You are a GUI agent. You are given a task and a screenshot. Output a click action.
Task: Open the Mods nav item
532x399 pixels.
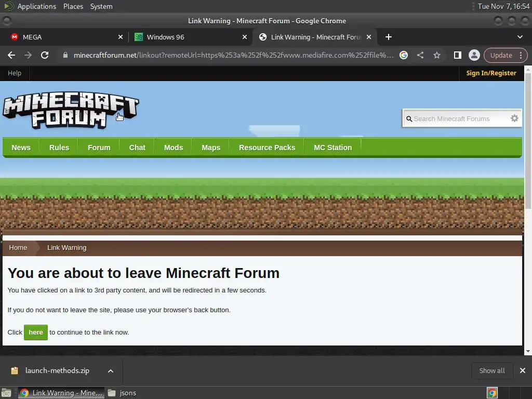pyautogui.click(x=174, y=148)
